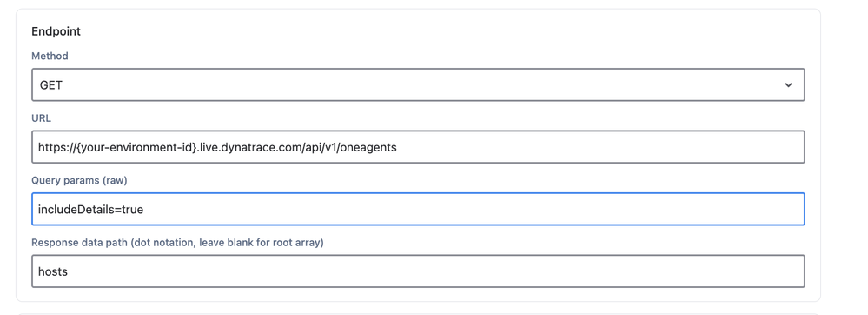Image resolution: width=868 pixels, height=315 pixels.
Task: Click the Endpoint section heading
Action: pos(56,31)
